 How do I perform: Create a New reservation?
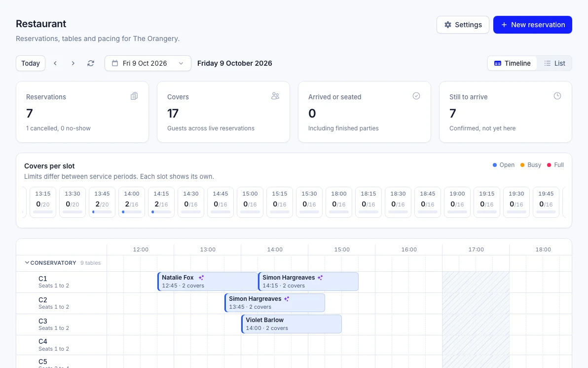[x=532, y=25]
